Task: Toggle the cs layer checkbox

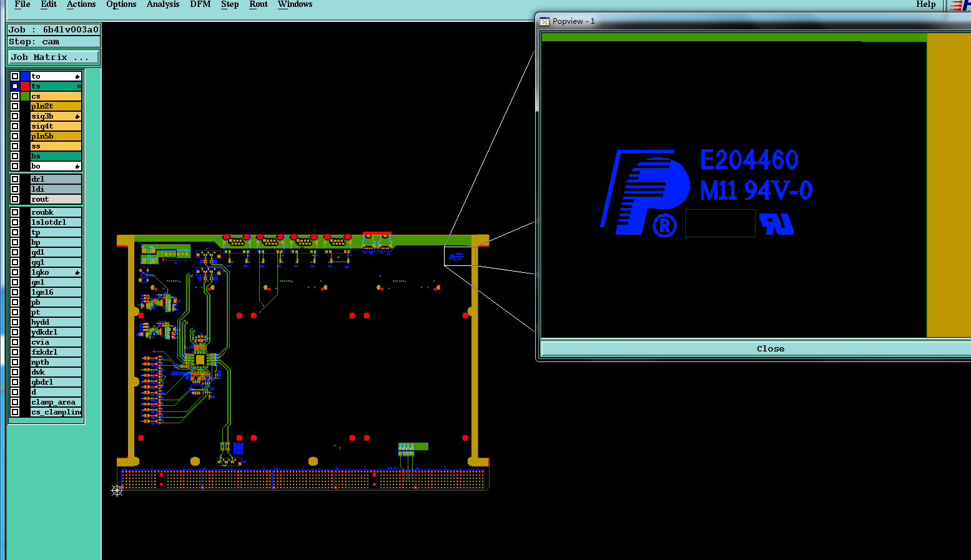Action: point(15,96)
